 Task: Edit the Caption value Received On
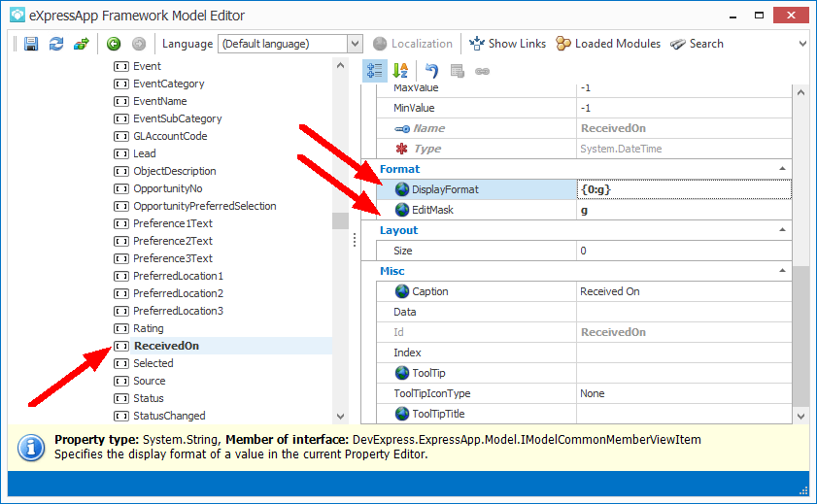click(x=684, y=291)
